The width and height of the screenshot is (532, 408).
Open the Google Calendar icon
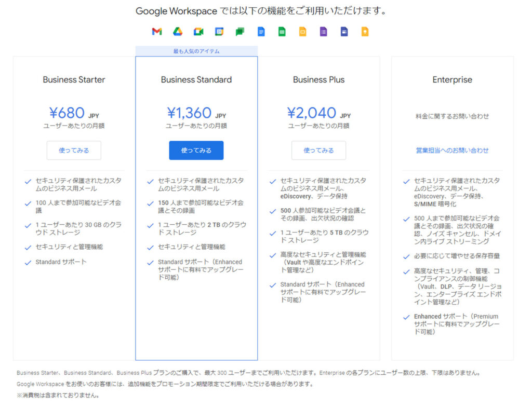(219, 32)
